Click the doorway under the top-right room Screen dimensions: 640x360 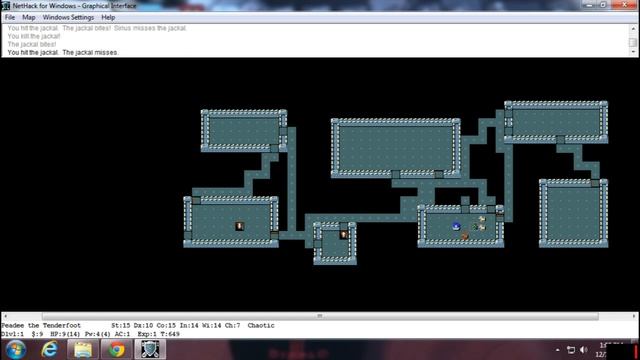coord(560,140)
